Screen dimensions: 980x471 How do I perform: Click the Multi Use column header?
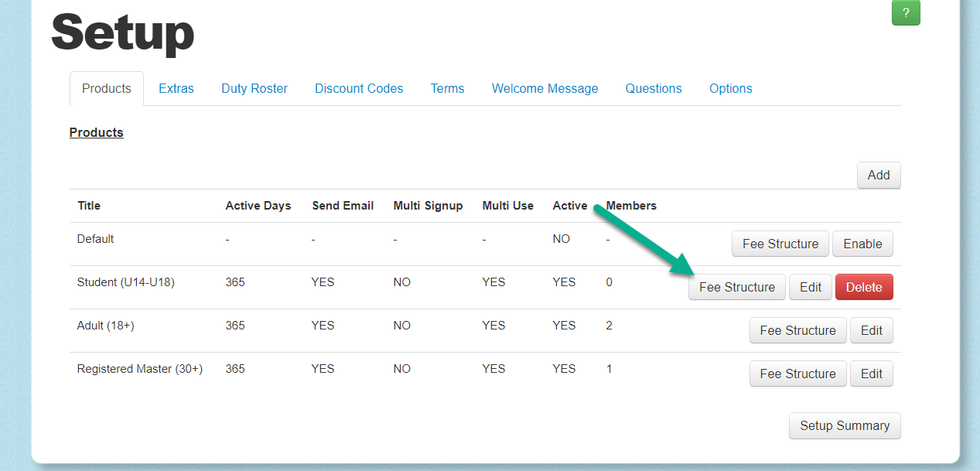508,206
